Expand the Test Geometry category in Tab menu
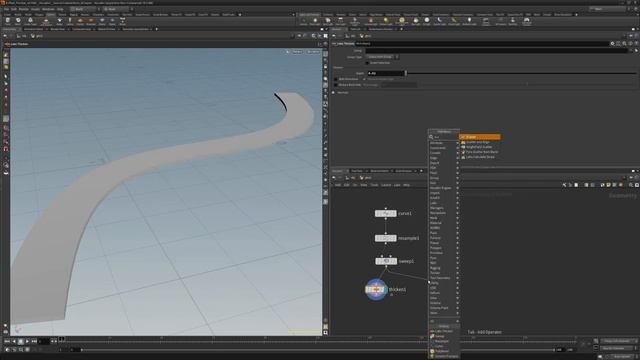This screenshot has width=640, height=360. tap(444, 278)
